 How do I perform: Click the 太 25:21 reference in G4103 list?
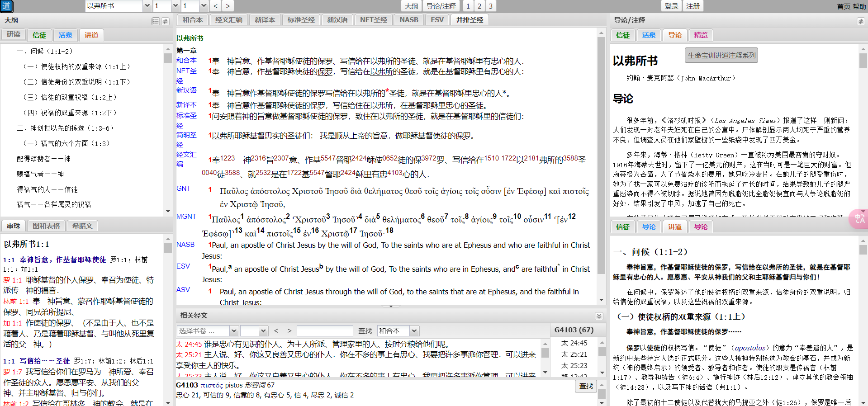point(574,354)
